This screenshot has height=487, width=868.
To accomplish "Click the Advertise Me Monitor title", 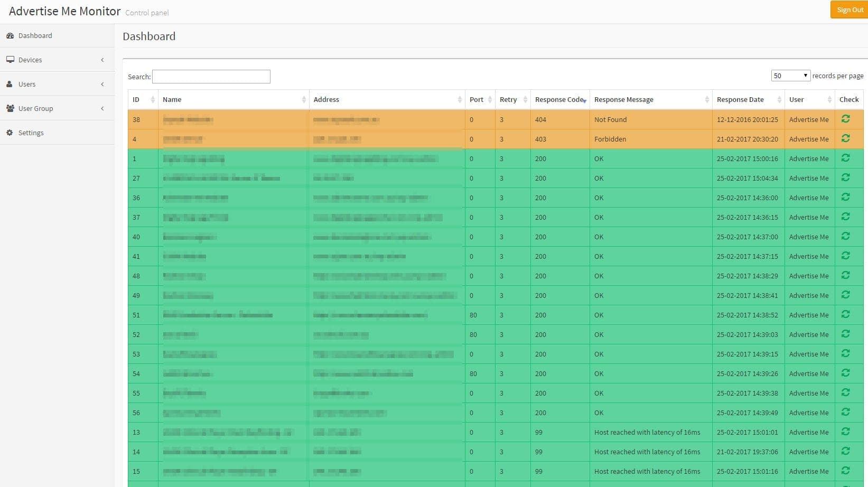I will point(64,11).
